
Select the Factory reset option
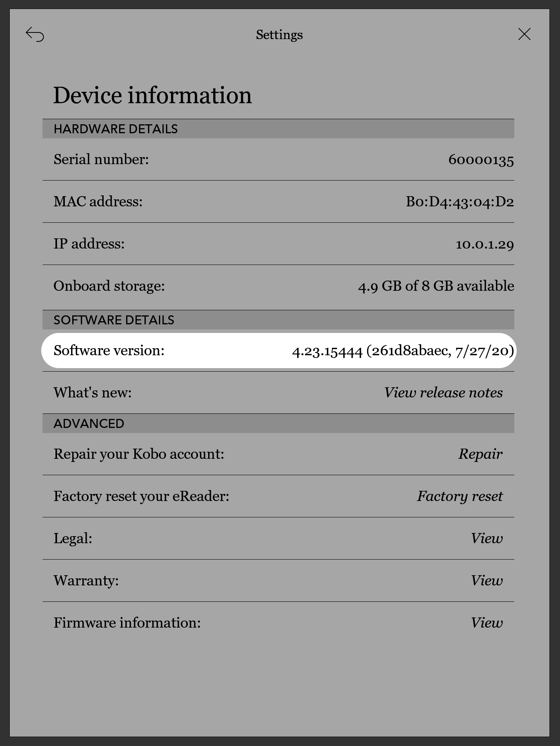[x=460, y=496]
